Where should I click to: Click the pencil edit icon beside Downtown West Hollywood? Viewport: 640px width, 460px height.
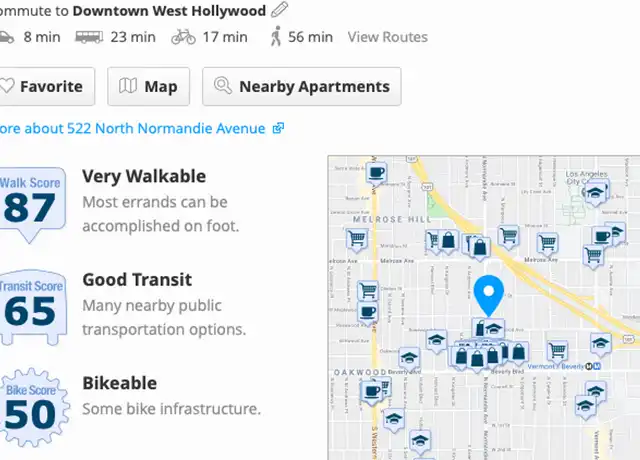point(280,10)
